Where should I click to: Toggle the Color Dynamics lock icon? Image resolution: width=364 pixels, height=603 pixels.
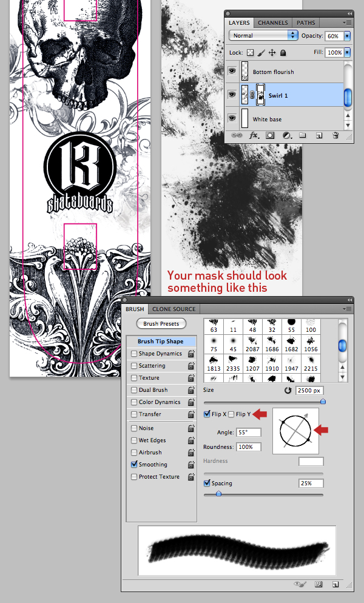191,402
